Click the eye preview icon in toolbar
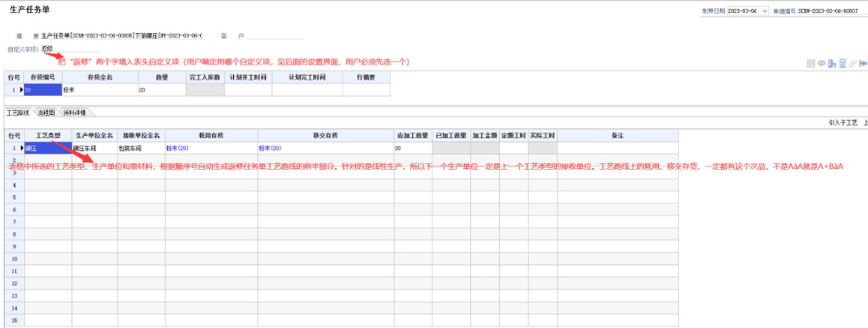Viewport: 868px width, 328px height. tap(822, 64)
